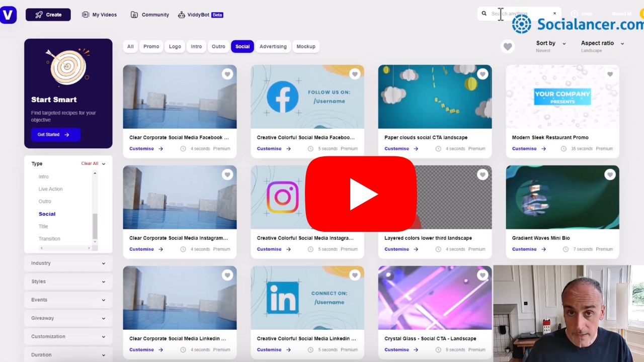Favourite Layered colors lower third template
Screen dimensions: 644x362
[x=482, y=174]
